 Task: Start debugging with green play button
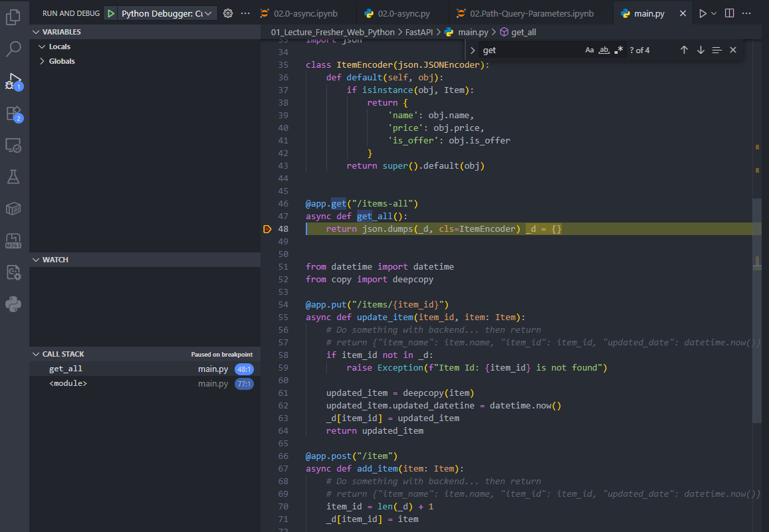tap(111, 14)
